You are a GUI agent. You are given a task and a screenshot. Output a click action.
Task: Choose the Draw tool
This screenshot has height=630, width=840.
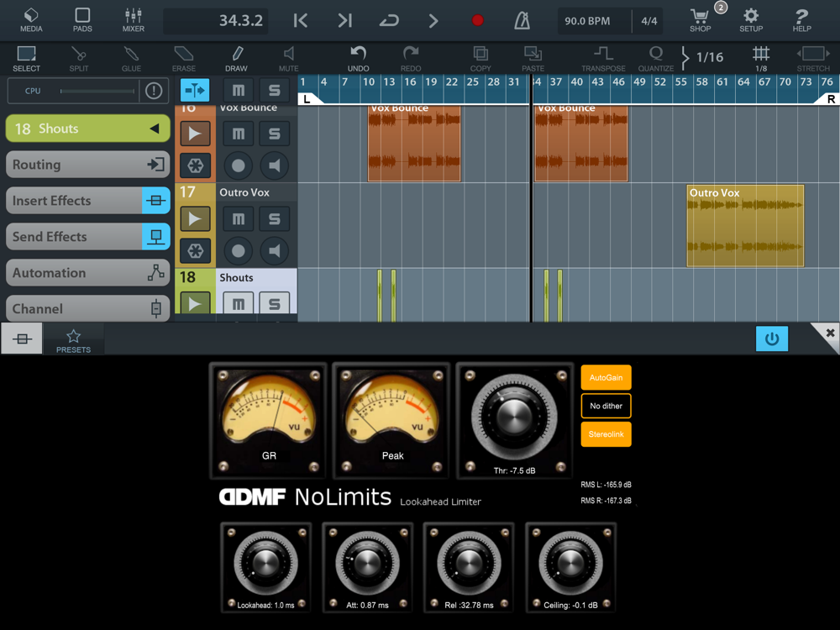click(x=236, y=59)
